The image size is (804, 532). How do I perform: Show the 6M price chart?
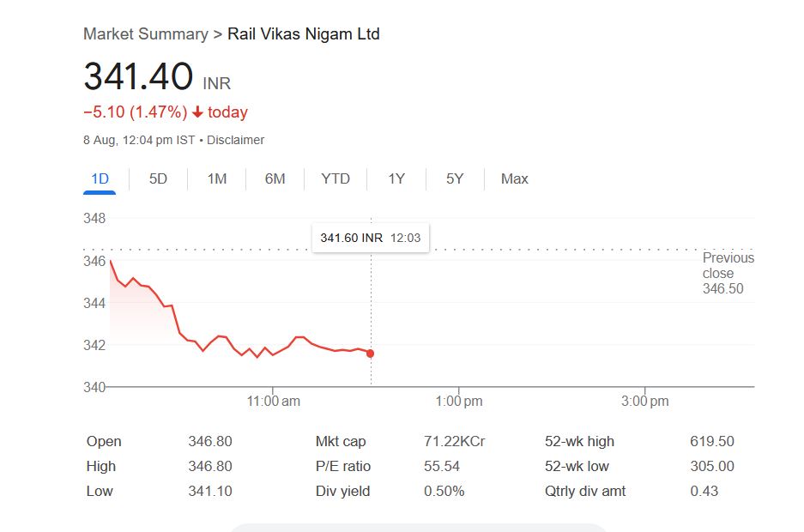tap(275, 178)
